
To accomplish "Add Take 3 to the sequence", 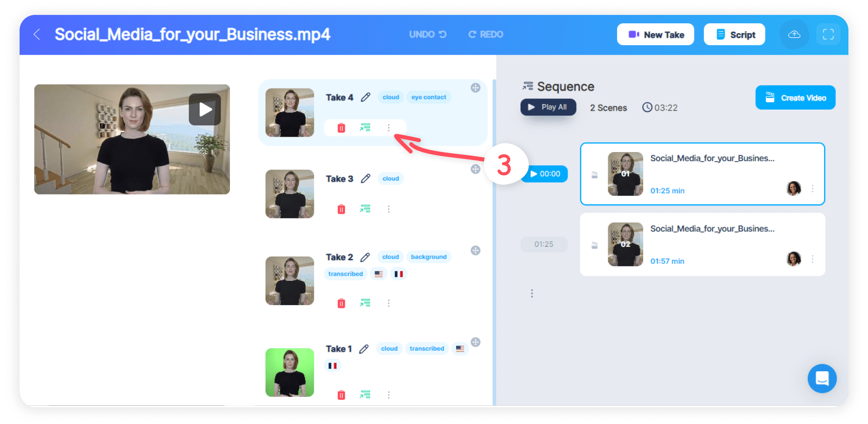I will tap(365, 209).
